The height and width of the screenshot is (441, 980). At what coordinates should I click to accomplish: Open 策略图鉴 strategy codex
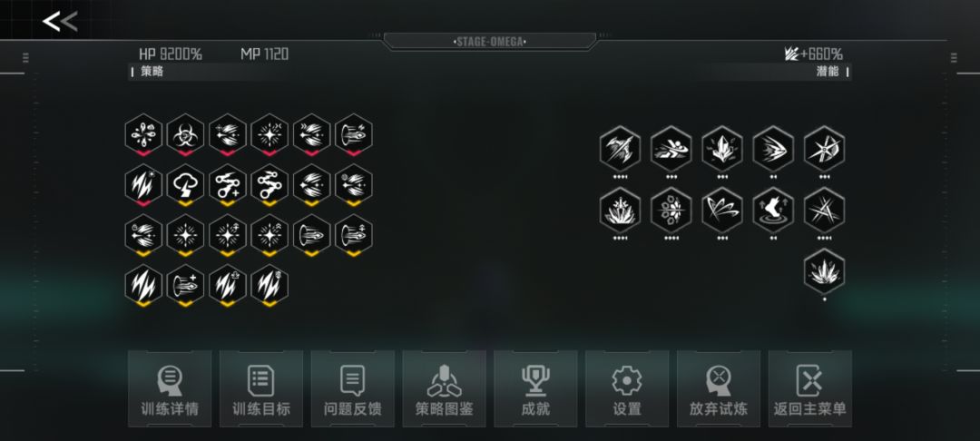(444, 389)
